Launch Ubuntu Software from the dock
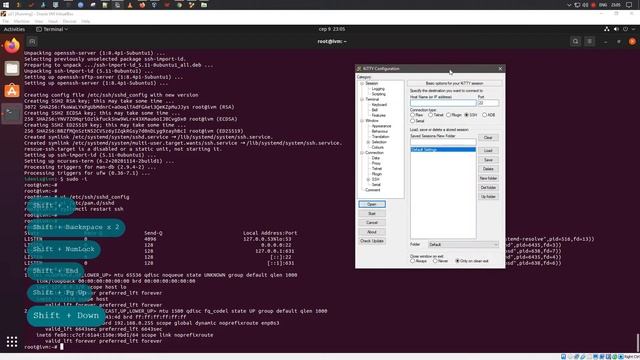This screenshot has height=360, width=640. (x=12, y=91)
